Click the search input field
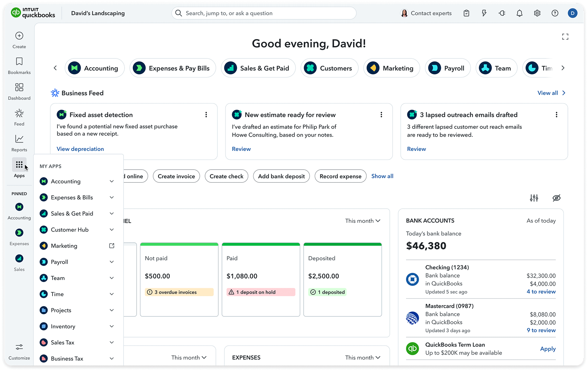Viewport: 588px width, 371px height. pyautogui.click(x=264, y=13)
